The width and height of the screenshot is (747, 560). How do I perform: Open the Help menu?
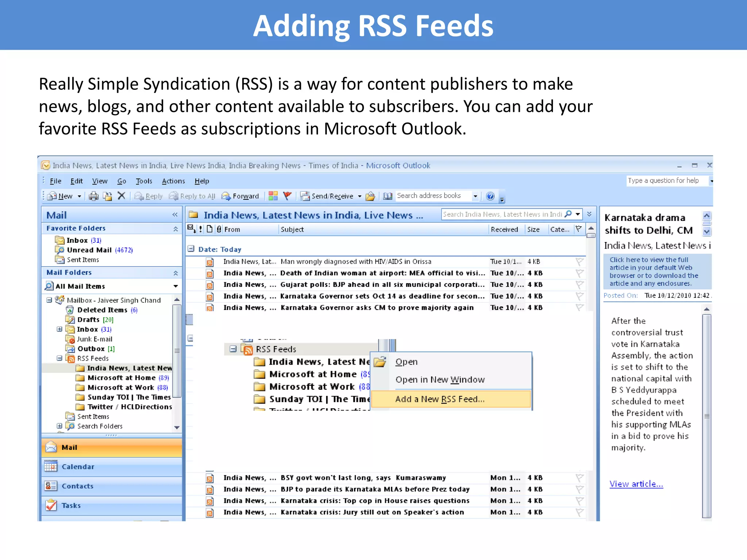pos(202,181)
